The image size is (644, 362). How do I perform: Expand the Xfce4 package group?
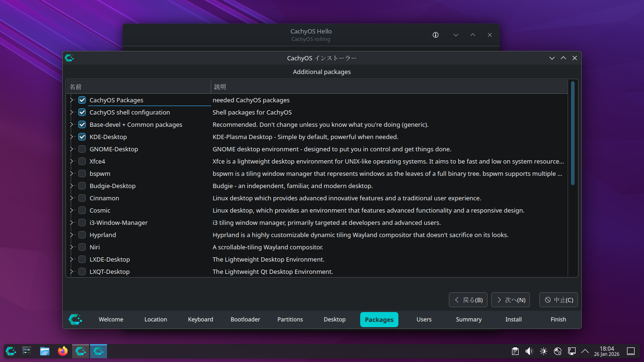point(72,161)
